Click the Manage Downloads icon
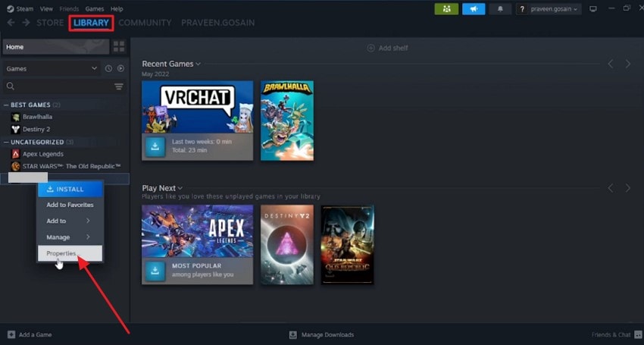This screenshot has width=644, height=345. point(293,334)
